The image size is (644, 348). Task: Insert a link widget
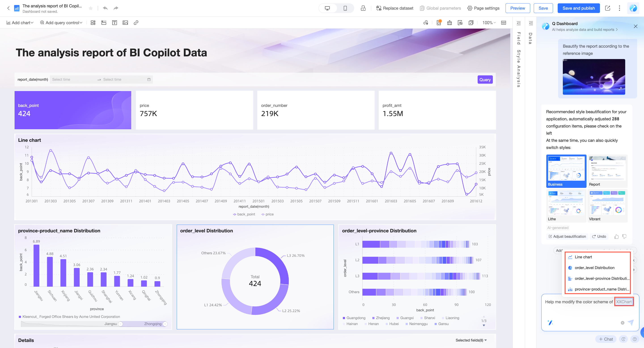(x=136, y=23)
